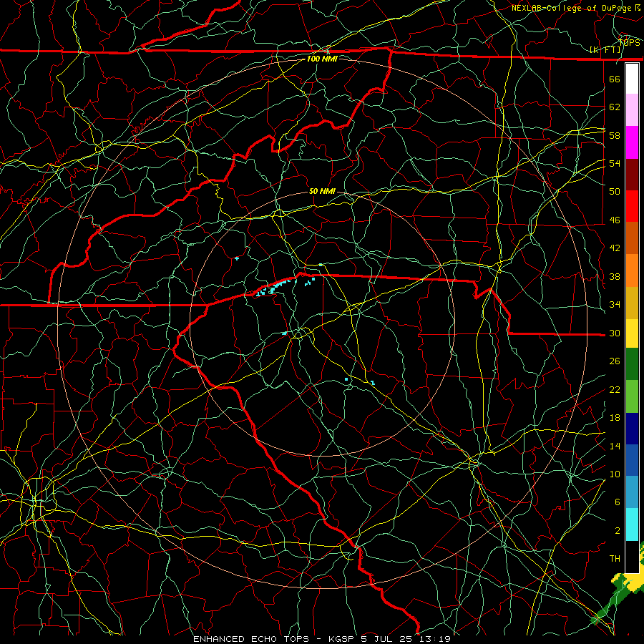Click the light pink 62 kft swatch
644x644 pixels.
pyautogui.click(x=632, y=110)
